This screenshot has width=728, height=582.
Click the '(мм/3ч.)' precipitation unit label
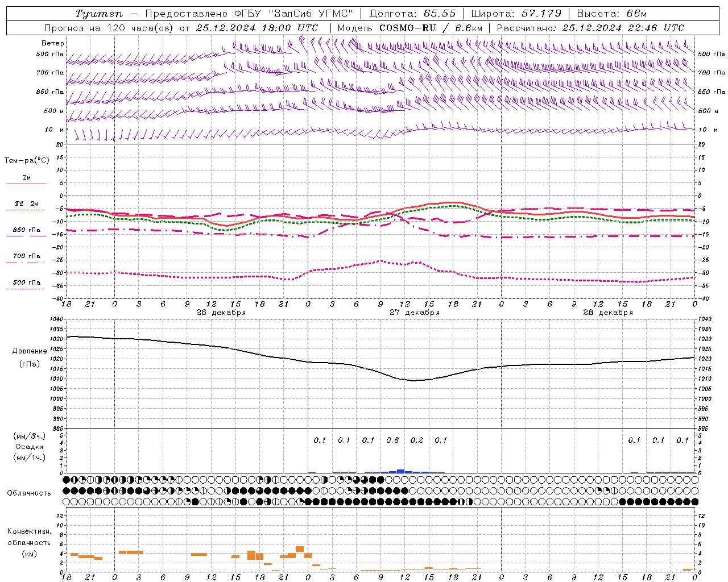tap(30, 436)
